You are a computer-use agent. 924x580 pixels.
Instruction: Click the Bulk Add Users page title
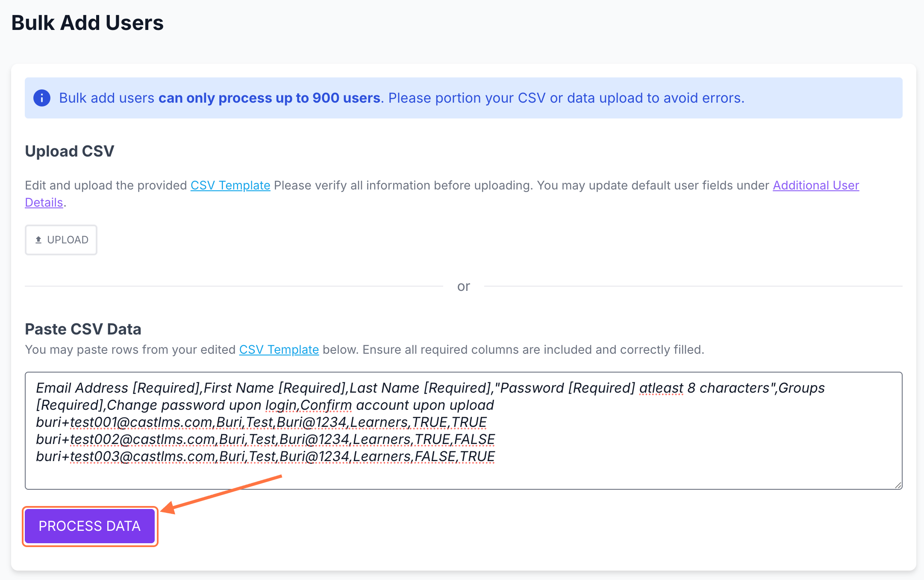(x=88, y=23)
